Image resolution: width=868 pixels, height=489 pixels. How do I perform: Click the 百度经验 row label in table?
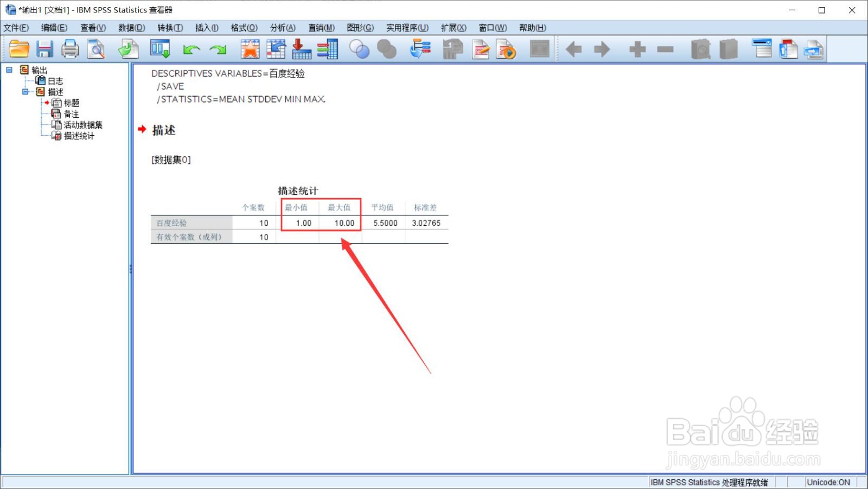pos(171,223)
